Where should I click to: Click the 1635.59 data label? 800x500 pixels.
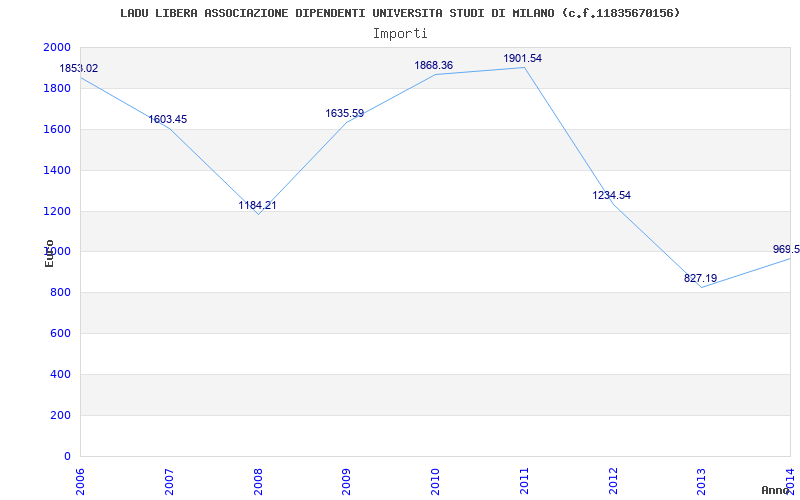(x=345, y=113)
